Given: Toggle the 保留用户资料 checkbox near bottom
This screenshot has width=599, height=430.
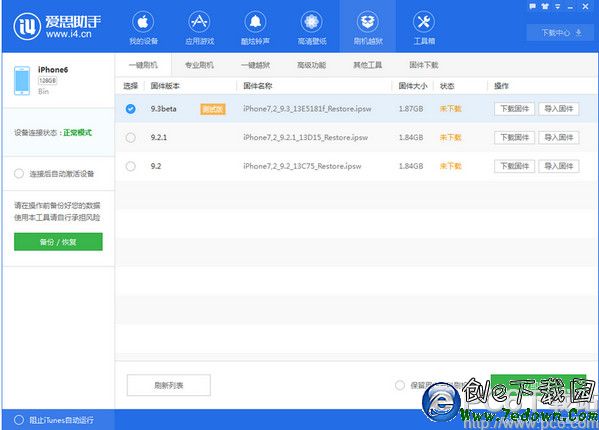Looking at the screenshot, I should (400, 385).
